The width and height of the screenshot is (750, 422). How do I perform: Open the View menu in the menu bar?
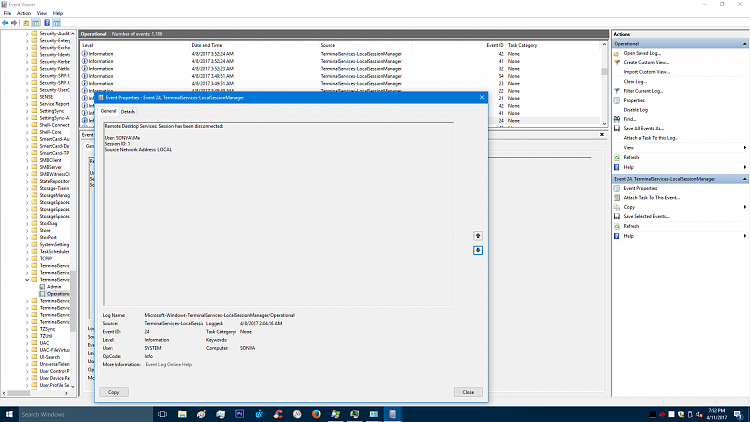coord(42,13)
